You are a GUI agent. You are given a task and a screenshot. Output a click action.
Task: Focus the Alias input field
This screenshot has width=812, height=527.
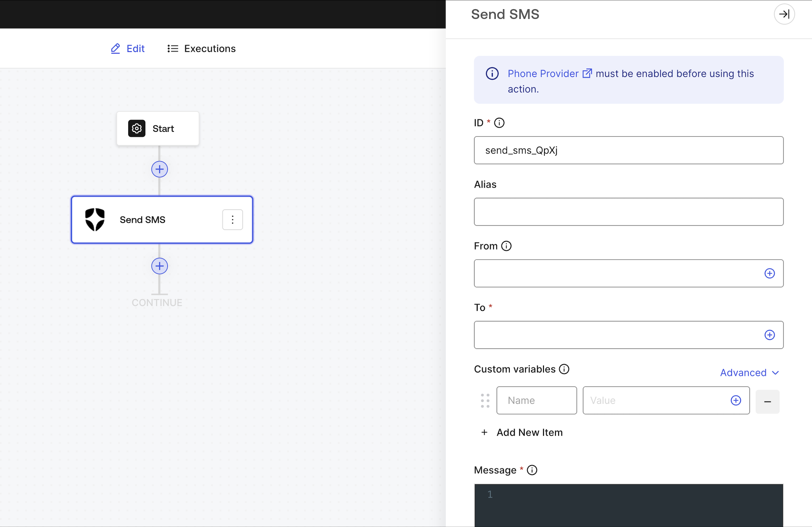(628, 212)
